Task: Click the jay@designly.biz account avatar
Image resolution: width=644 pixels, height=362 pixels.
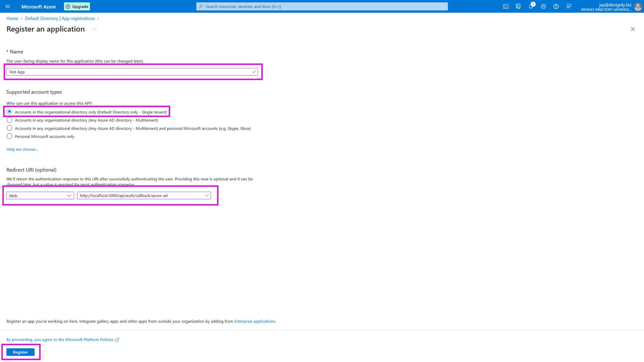Action: 637,6
